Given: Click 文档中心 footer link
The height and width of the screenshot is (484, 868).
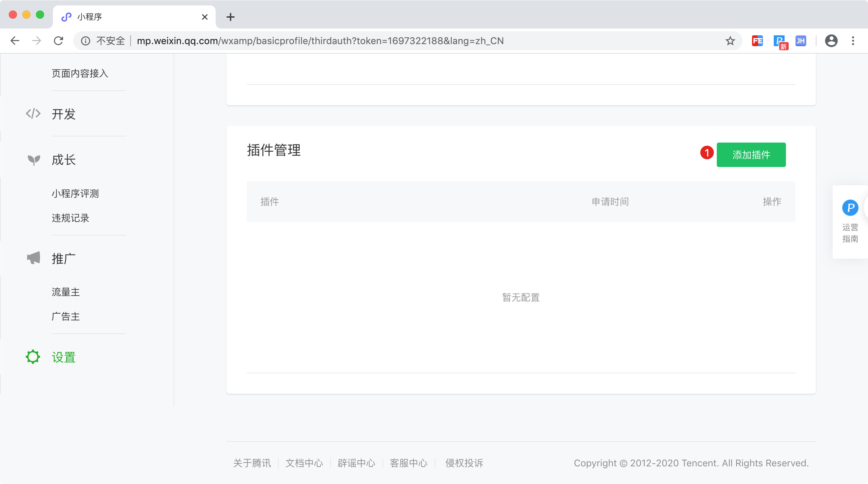Looking at the screenshot, I should tap(304, 463).
